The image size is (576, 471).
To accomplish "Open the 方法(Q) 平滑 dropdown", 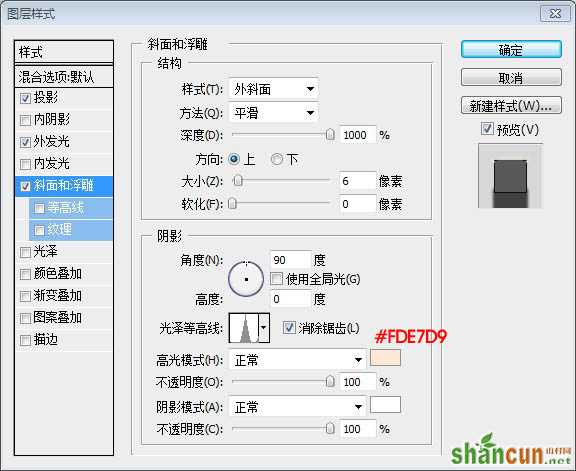I will pyautogui.click(x=273, y=113).
